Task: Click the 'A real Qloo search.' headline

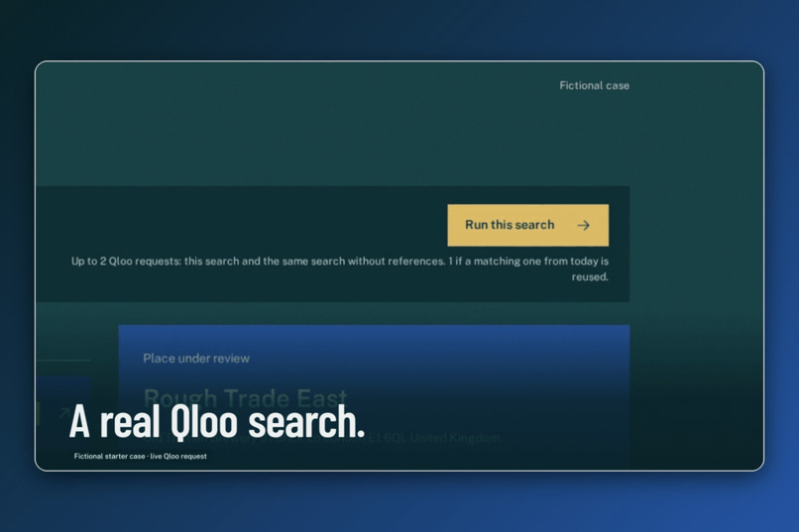Action: click(x=217, y=422)
